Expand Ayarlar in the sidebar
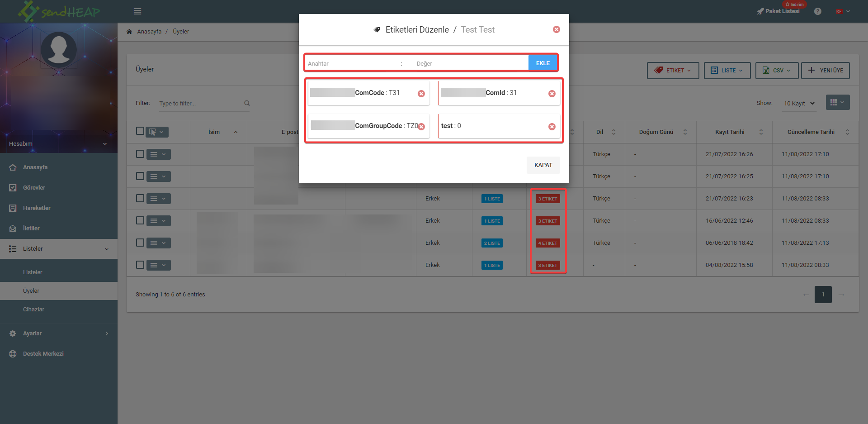Screen dimensions: 868x424 pos(59,333)
